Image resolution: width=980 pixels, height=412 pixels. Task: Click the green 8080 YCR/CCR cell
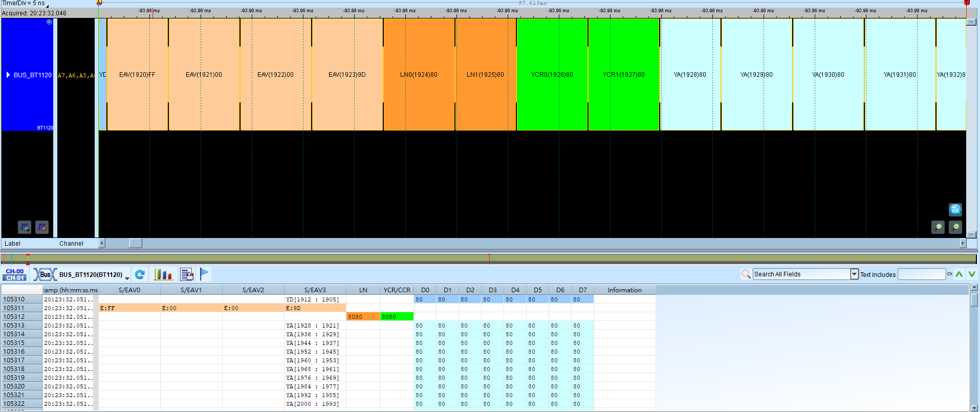click(x=397, y=317)
